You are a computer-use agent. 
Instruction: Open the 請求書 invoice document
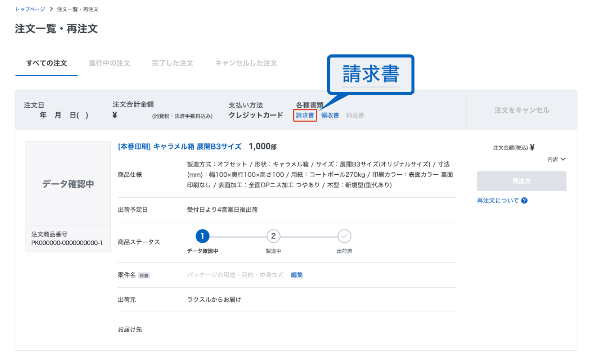click(305, 116)
